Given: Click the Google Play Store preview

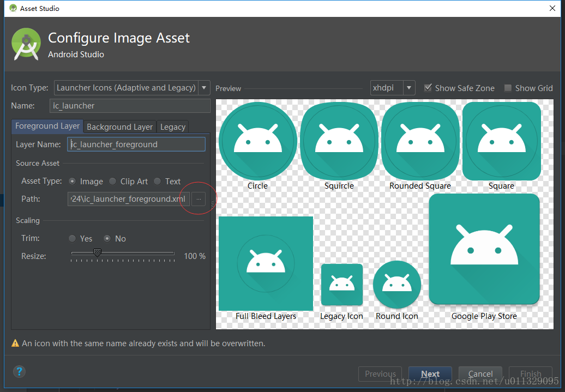Looking at the screenshot, I should (x=484, y=249).
